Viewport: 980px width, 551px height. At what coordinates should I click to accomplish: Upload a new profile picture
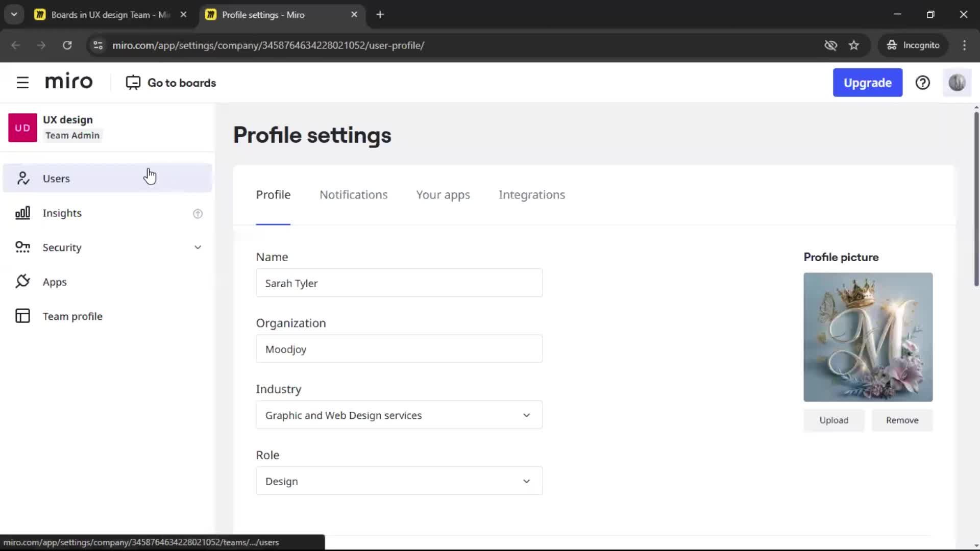(834, 420)
